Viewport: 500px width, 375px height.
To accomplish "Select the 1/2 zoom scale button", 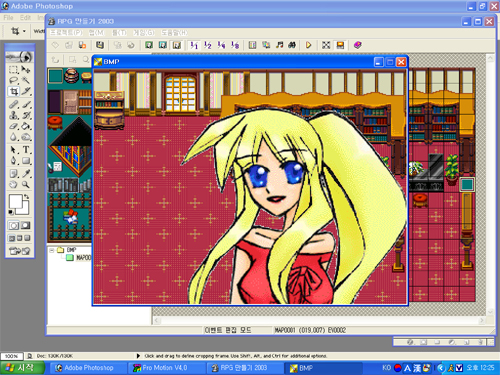I will pos(208,45).
